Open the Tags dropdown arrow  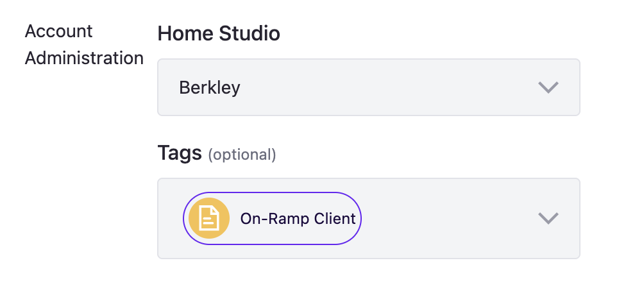(548, 219)
